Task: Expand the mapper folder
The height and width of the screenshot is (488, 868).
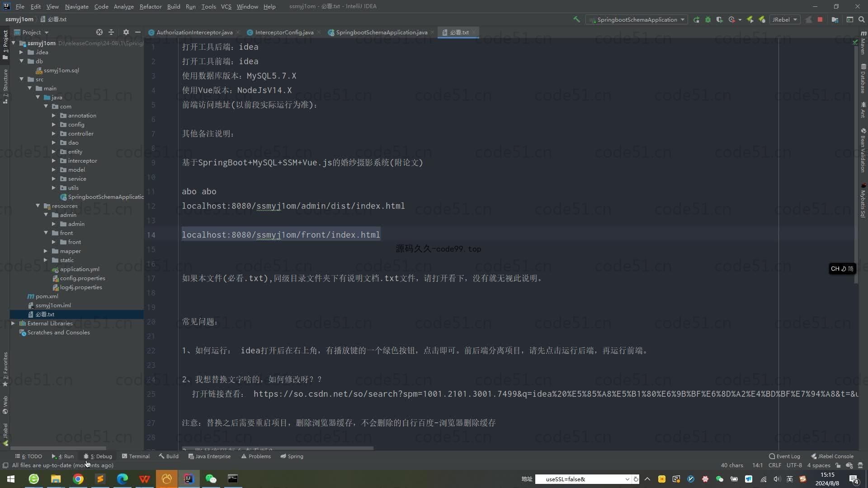Action: tap(46, 251)
